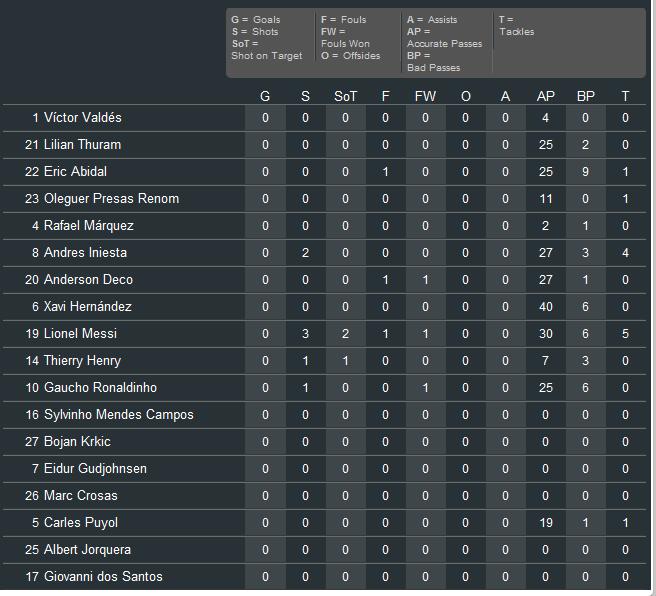
Task: Select the FW column header
Action: pos(425,96)
